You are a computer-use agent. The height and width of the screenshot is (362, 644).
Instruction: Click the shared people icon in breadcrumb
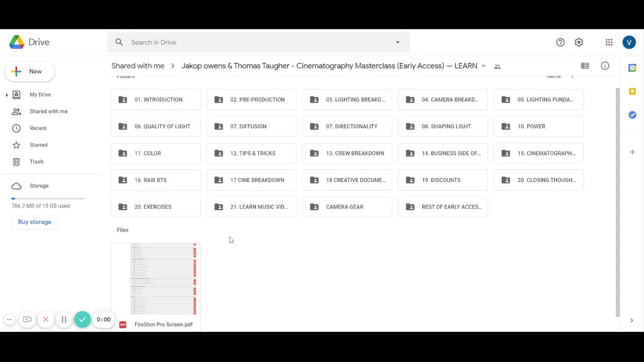click(498, 66)
